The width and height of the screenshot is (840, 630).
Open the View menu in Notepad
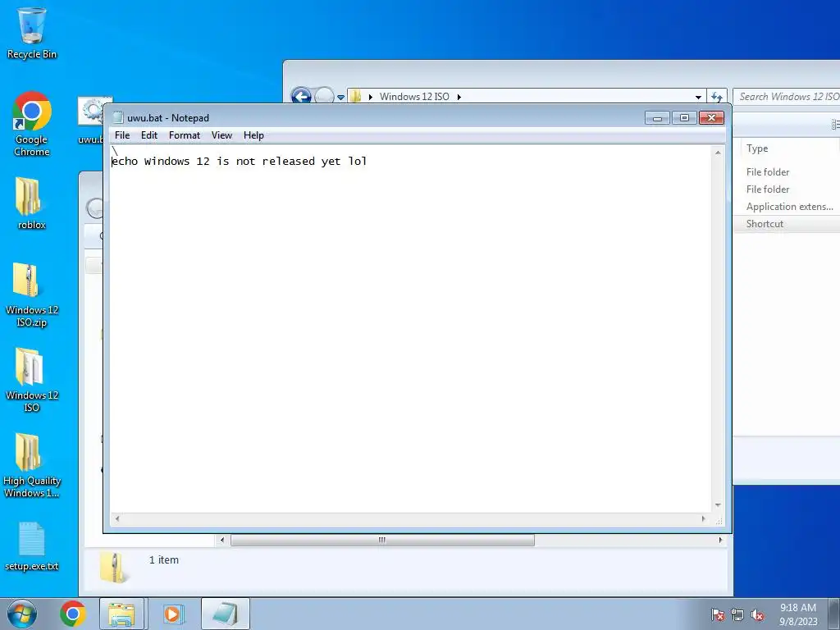click(x=221, y=135)
